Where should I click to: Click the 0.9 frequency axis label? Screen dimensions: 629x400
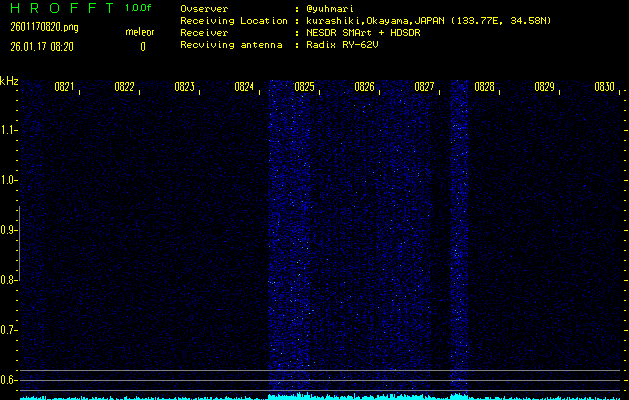point(7,230)
